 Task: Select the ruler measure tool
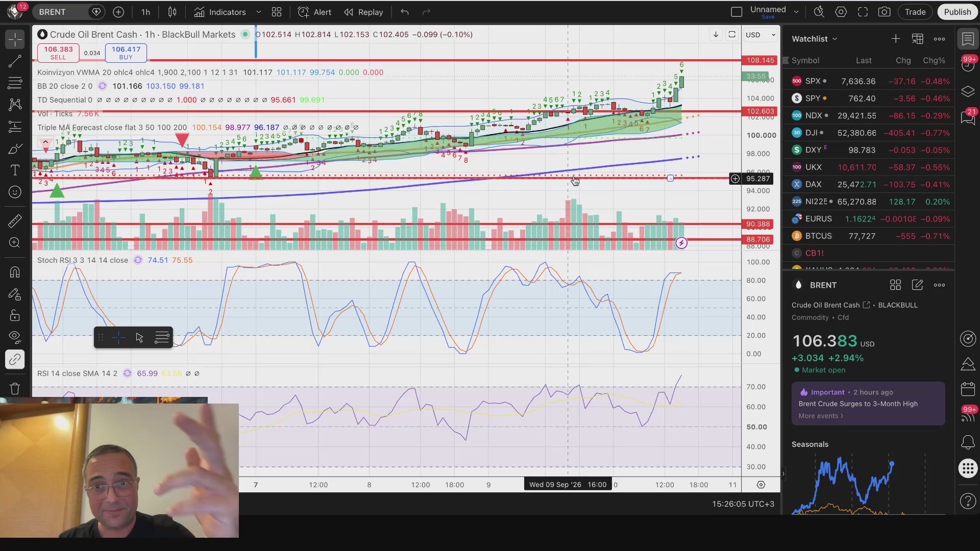coord(15,221)
